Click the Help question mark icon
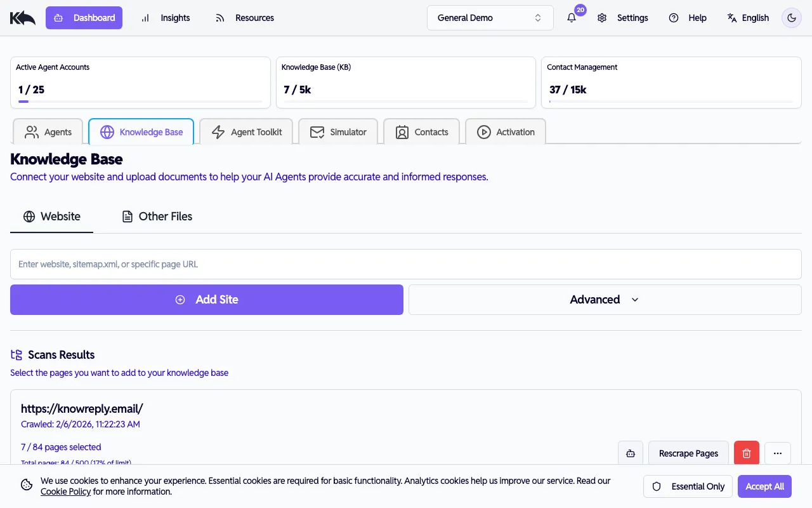This screenshot has height=508, width=812. coord(674,18)
